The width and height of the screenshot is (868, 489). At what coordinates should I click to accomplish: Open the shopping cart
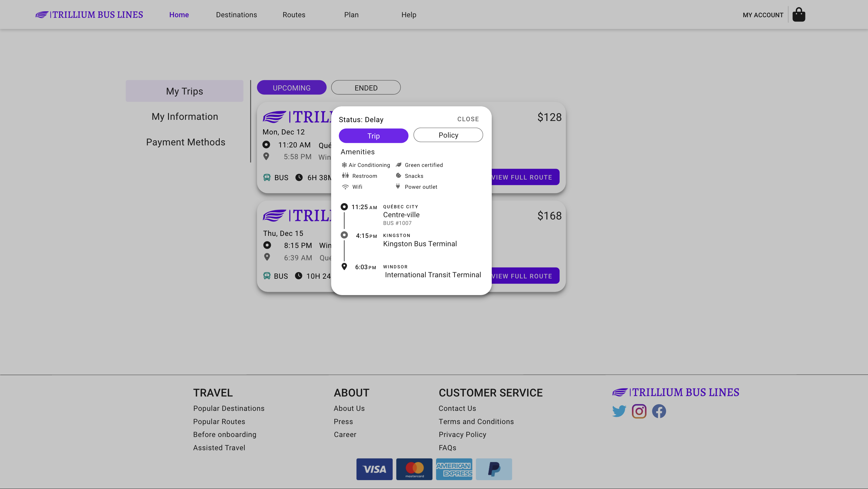[799, 14]
